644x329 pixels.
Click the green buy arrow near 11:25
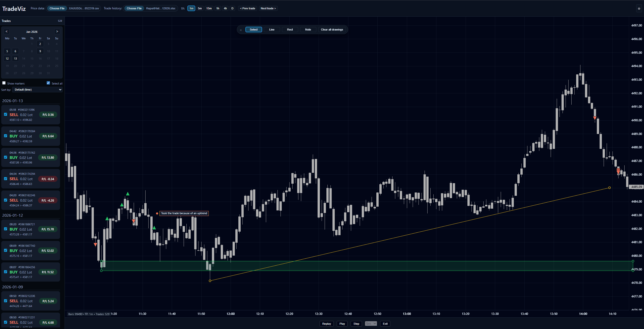128,194
